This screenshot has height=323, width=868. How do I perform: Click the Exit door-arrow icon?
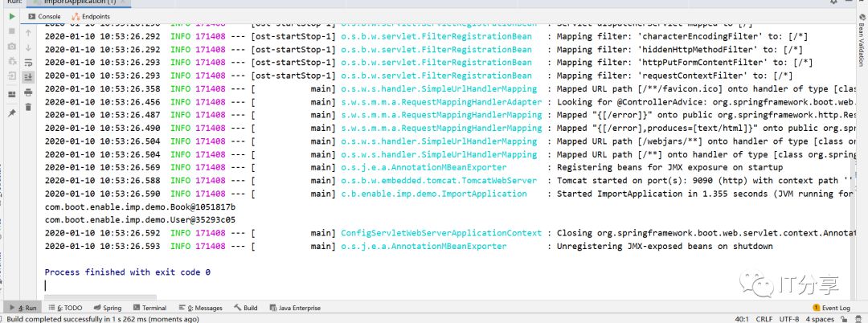(x=11, y=76)
